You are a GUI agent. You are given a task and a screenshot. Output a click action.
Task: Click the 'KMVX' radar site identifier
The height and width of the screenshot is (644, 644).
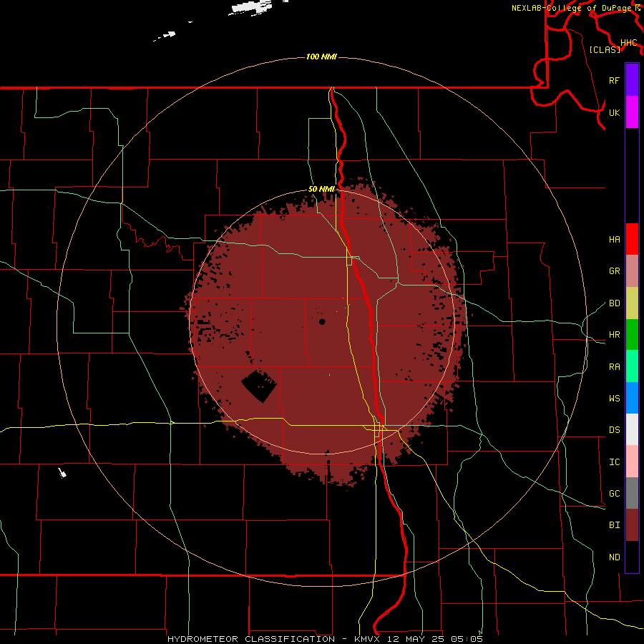click(x=367, y=639)
